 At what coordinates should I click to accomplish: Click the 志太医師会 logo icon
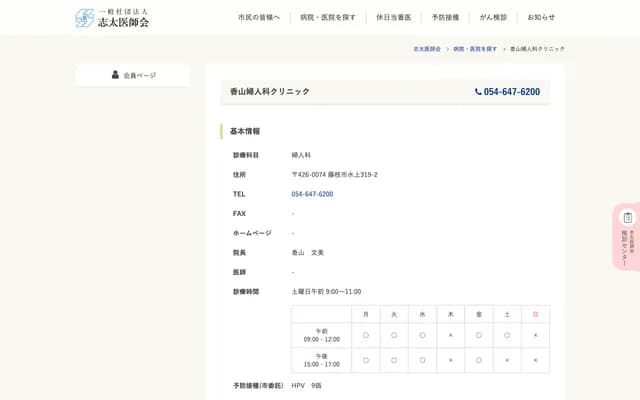(x=84, y=18)
